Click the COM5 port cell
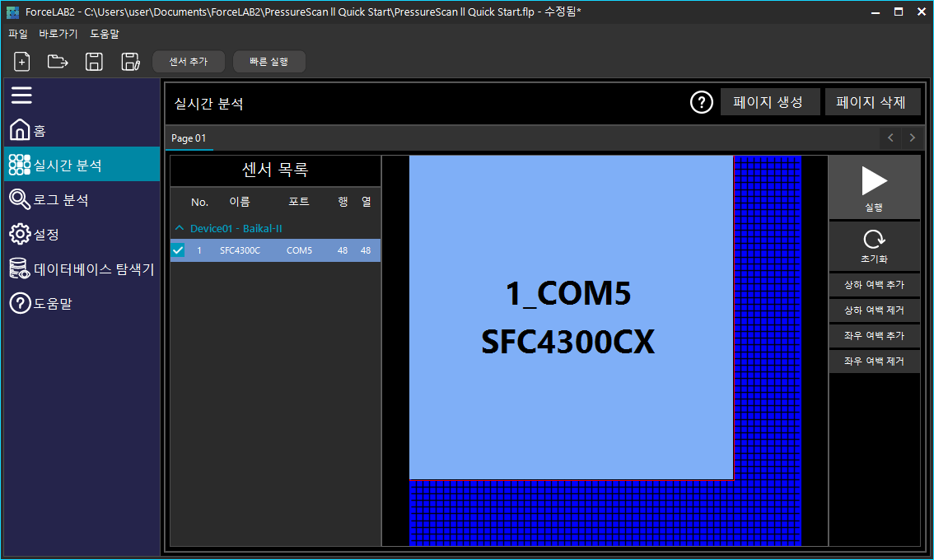The image size is (934, 560). pyautogui.click(x=299, y=250)
